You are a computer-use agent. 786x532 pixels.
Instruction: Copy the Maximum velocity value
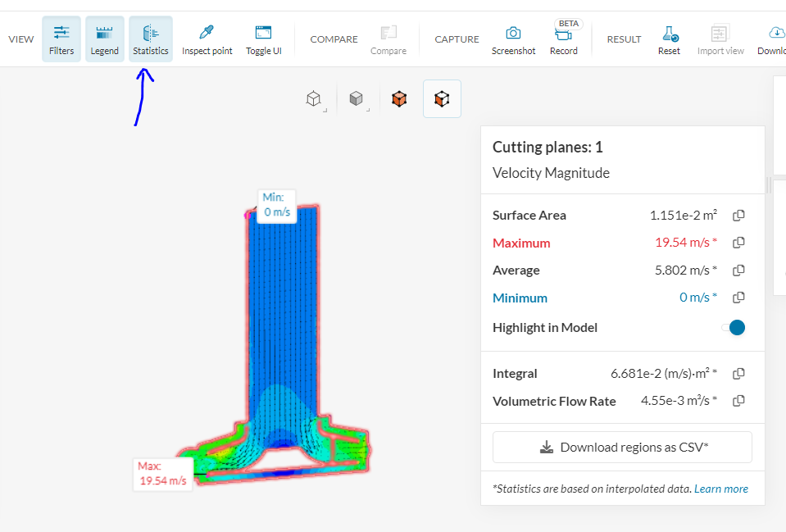[738, 243]
